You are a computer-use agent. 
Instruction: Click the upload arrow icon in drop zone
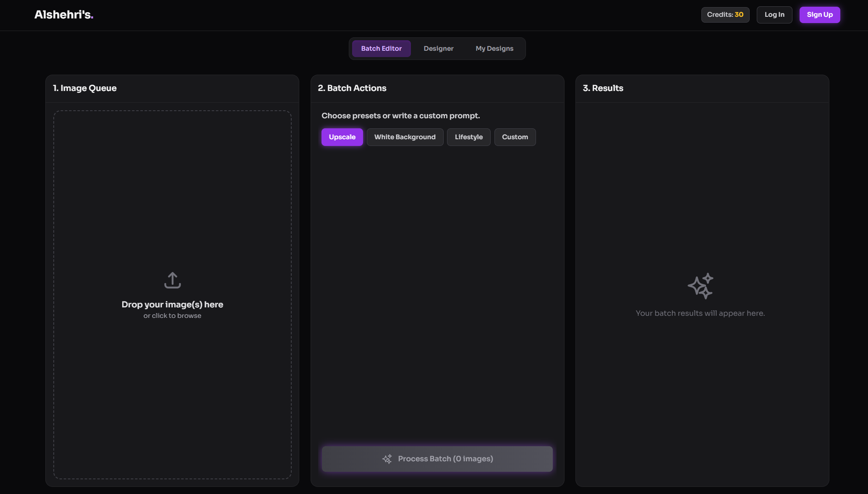click(x=172, y=280)
